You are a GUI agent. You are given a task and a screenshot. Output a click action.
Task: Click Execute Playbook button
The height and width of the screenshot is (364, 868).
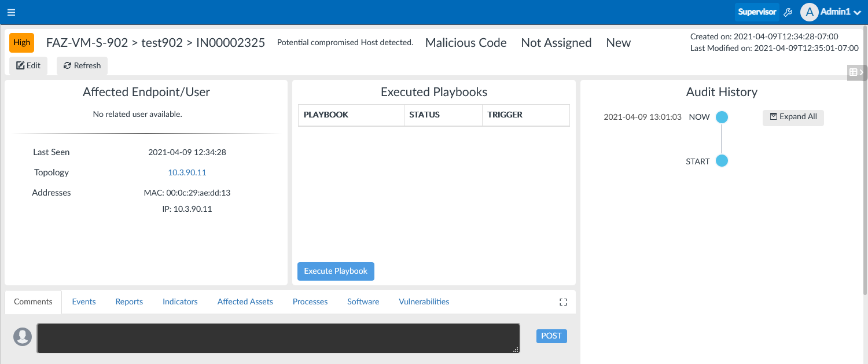click(336, 271)
